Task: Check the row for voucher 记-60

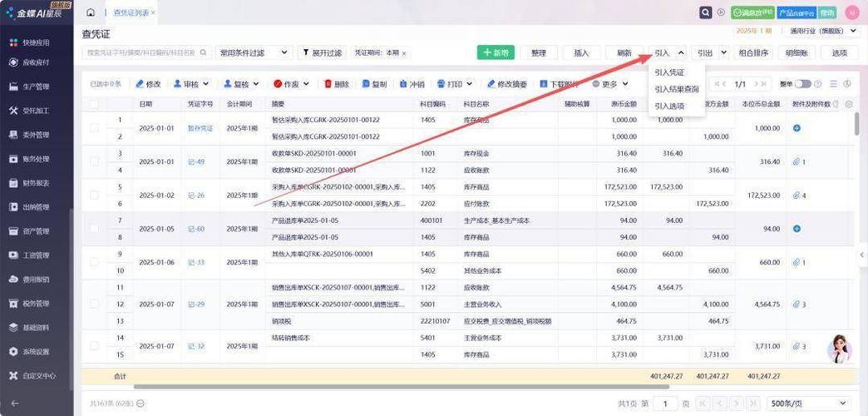Action: 94,229
